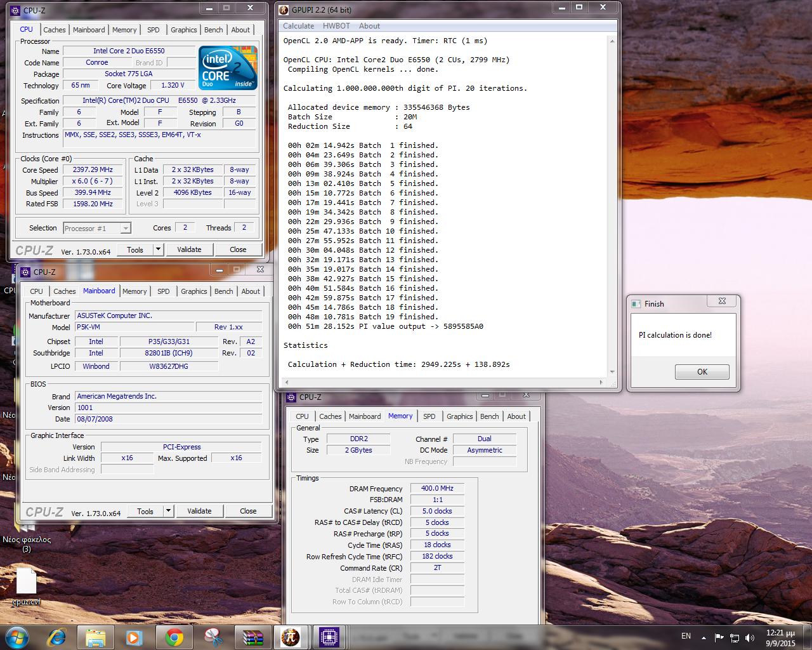This screenshot has height=650, width=812.
Task: Click Tools button in CPU-Z Mainboard window
Action: (145, 511)
